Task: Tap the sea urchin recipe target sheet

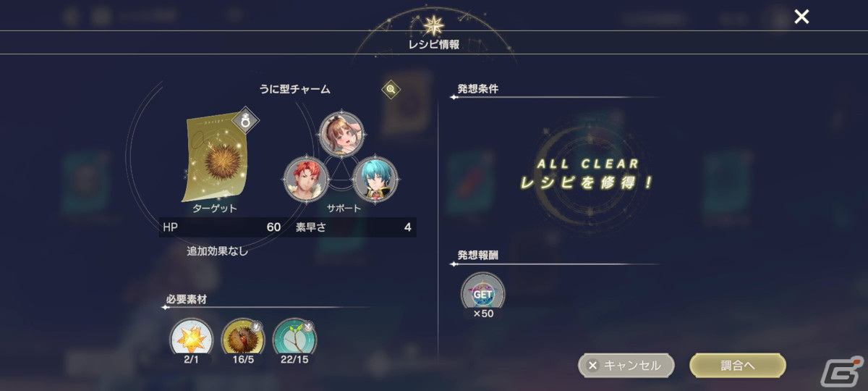Action: (x=217, y=157)
